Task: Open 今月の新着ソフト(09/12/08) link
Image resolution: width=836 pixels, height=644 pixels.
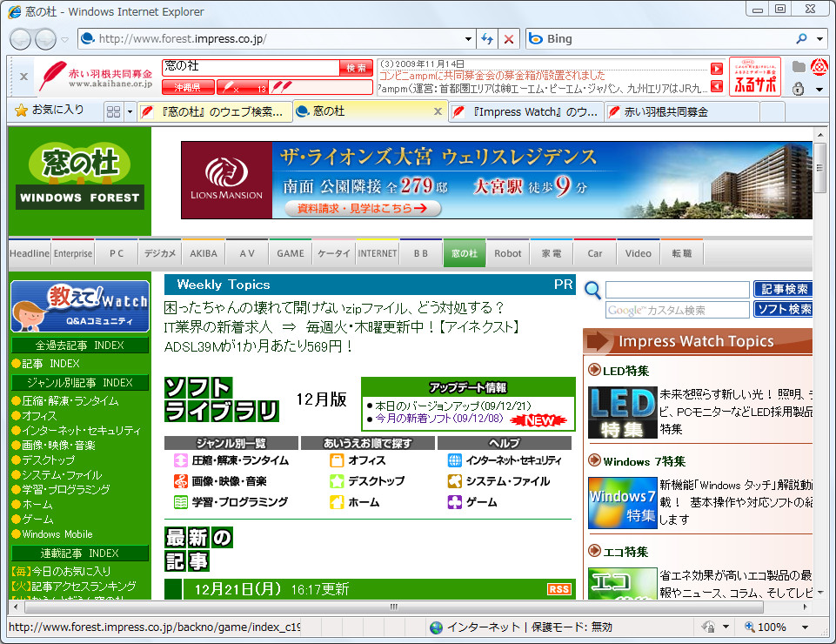Action: (x=439, y=419)
